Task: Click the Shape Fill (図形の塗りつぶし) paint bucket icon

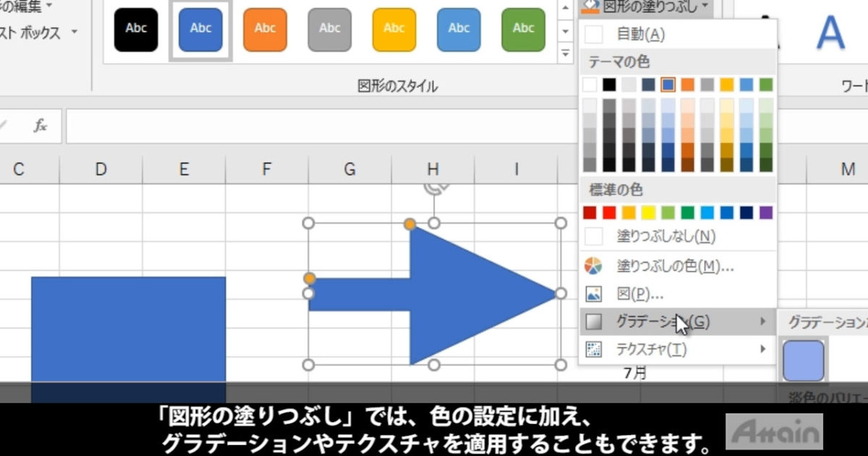Action: tap(590, 5)
